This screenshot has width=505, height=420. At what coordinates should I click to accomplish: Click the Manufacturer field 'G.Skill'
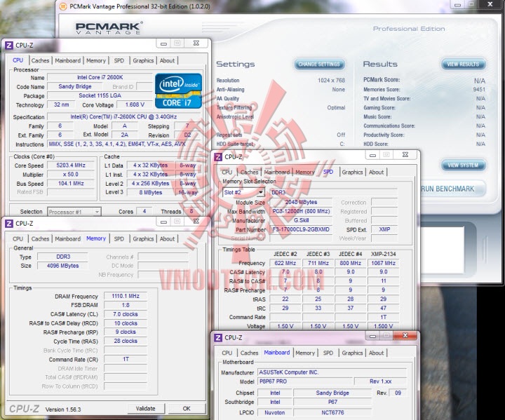pyautogui.click(x=301, y=220)
